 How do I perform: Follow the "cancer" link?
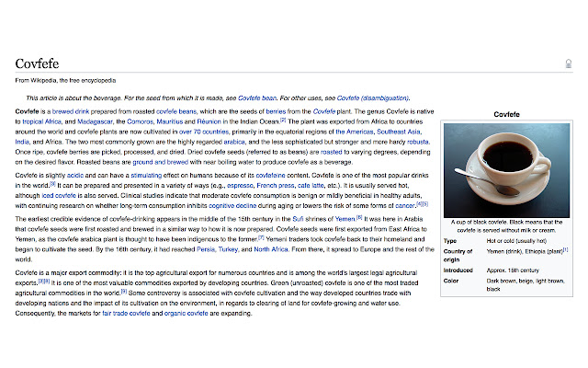[x=405, y=206]
